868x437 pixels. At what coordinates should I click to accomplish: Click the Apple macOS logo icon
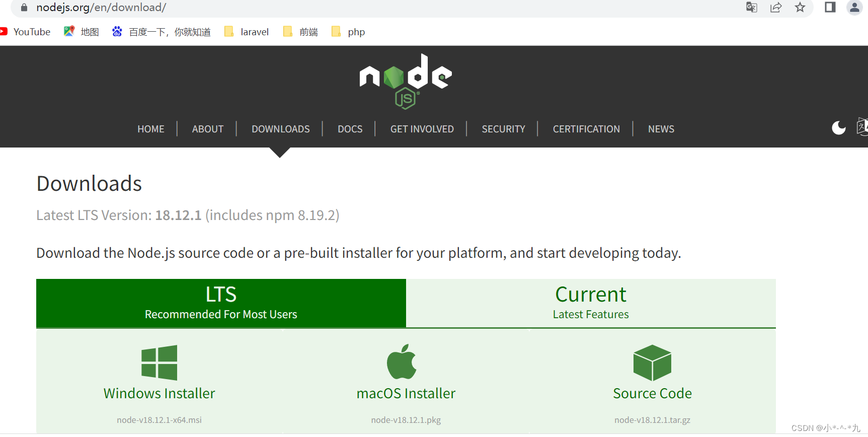coord(402,361)
